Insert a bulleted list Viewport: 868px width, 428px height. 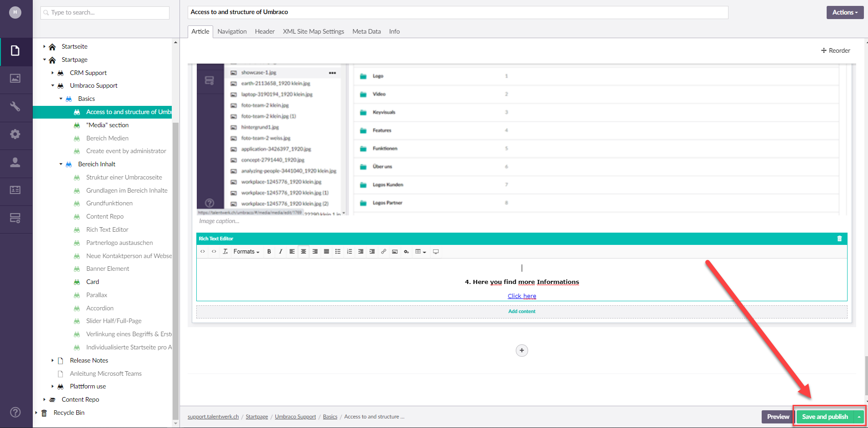click(x=338, y=252)
